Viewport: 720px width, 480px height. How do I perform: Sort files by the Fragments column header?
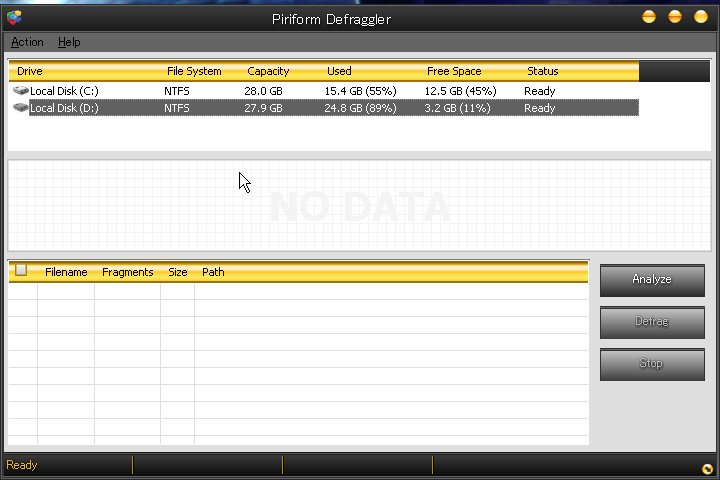(x=128, y=272)
